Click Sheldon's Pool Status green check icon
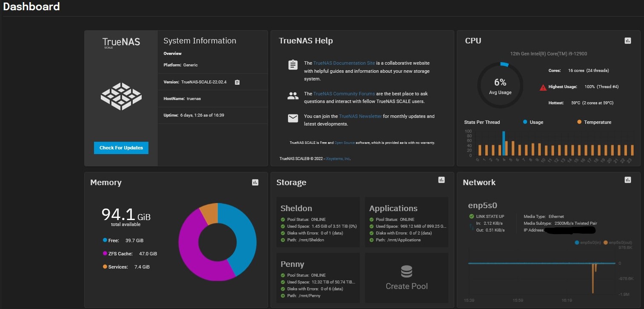 (x=283, y=220)
